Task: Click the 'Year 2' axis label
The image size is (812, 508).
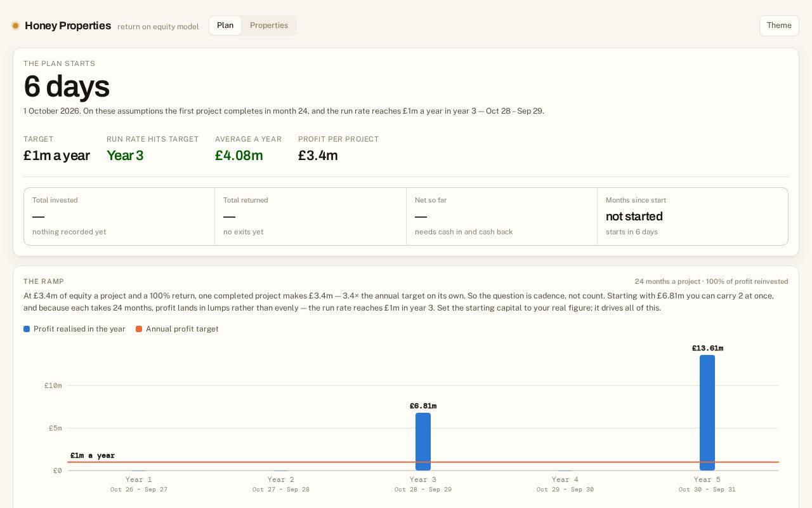Action: pyautogui.click(x=281, y=479)
